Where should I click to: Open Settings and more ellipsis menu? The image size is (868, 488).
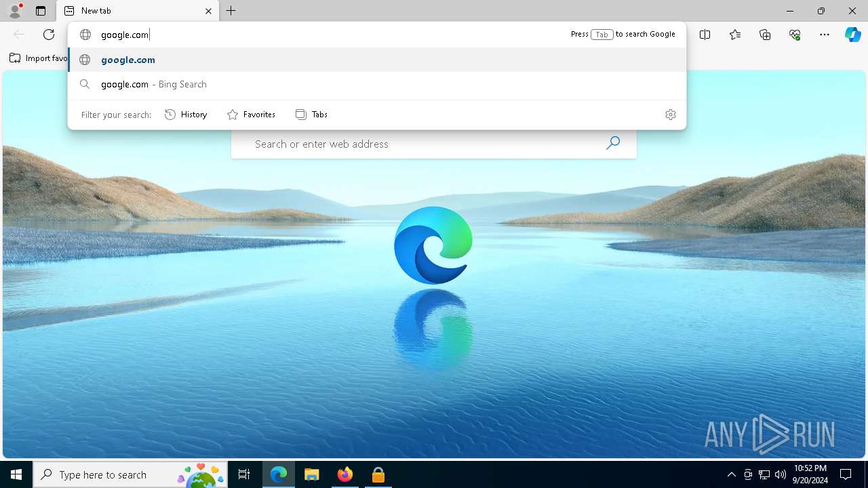tap(825, 35)
